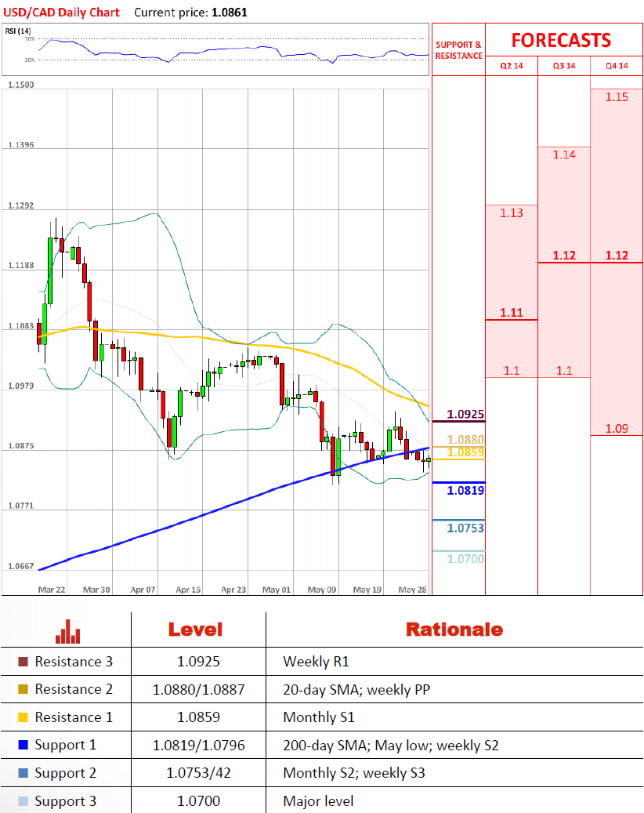Select the 'Support 2' row label
This screenshot has height=813, width=644.
coord(65,773)
